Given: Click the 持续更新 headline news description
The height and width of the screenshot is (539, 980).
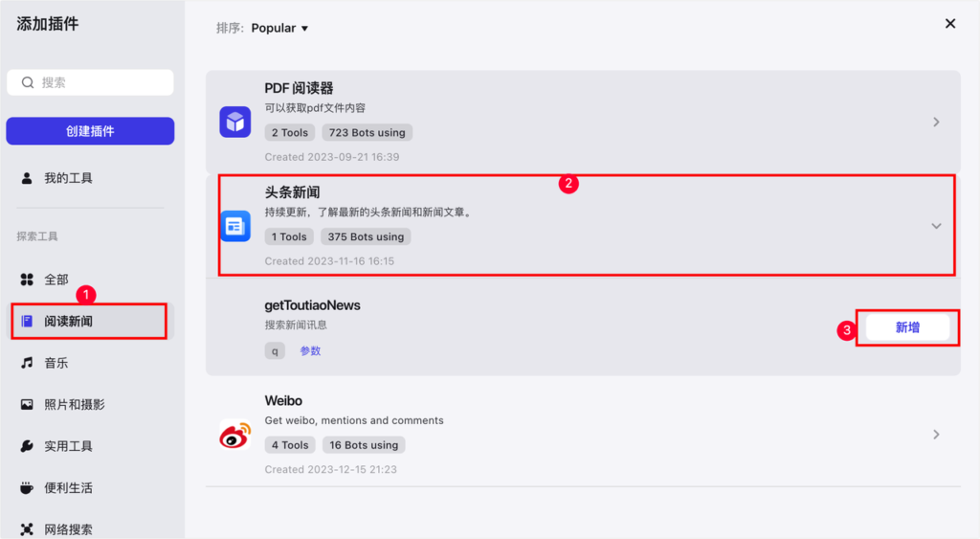Looking at the screenshot, I should (367, 213).
